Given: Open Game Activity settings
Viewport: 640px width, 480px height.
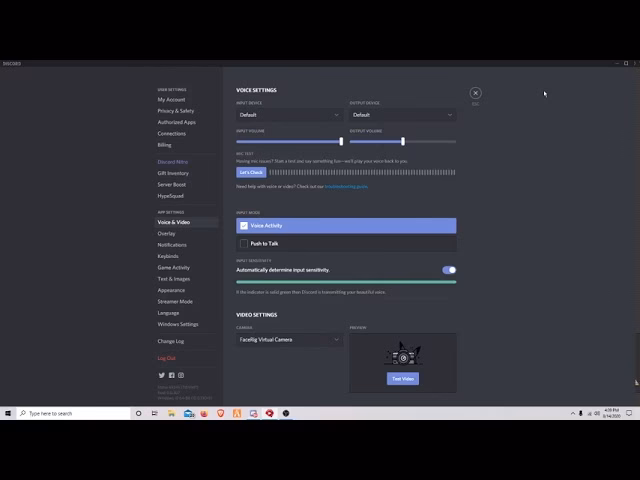Looking at the screenshot, I should point(174,268).
